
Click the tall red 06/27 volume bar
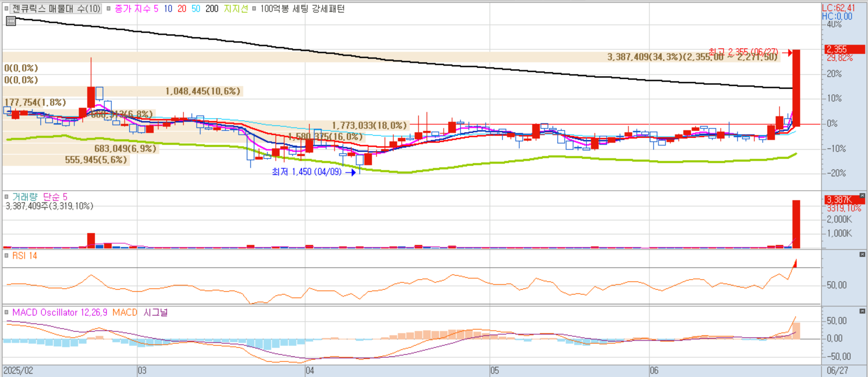[796, 224]
